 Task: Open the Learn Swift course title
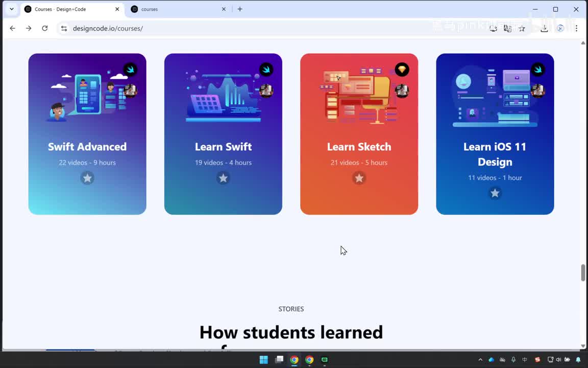tap(223, 147)
